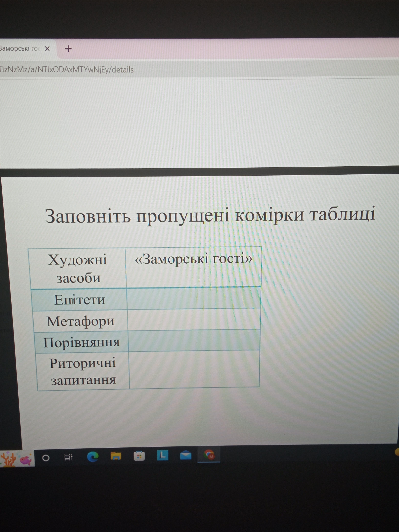The image size is (399, 532).
Task: Open File Explorer from the taskbar
Action: pos(116,456)
